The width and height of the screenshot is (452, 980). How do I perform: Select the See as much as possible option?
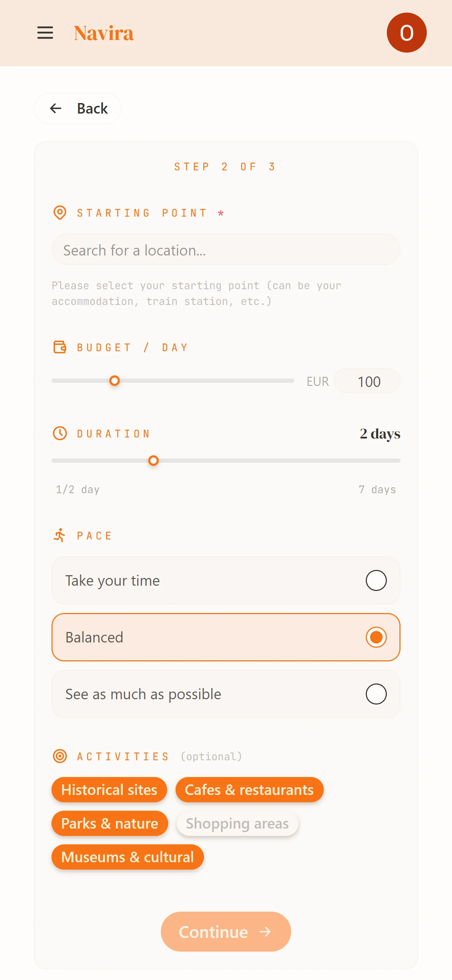(x=225, y=694)
